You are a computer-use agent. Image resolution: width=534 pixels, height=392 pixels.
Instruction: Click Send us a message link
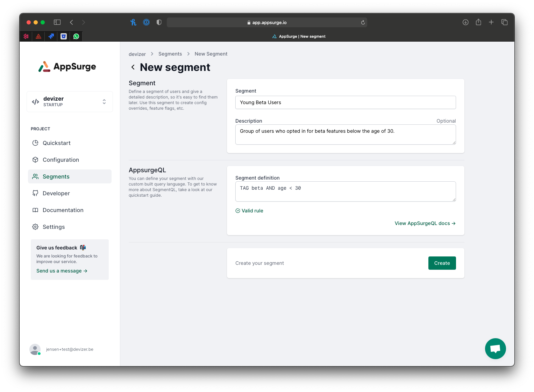(62, 271)
